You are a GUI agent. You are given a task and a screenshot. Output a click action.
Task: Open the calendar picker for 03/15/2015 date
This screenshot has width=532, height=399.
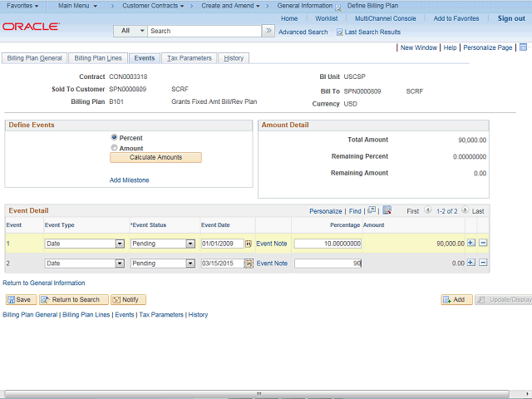coord(249,264)
